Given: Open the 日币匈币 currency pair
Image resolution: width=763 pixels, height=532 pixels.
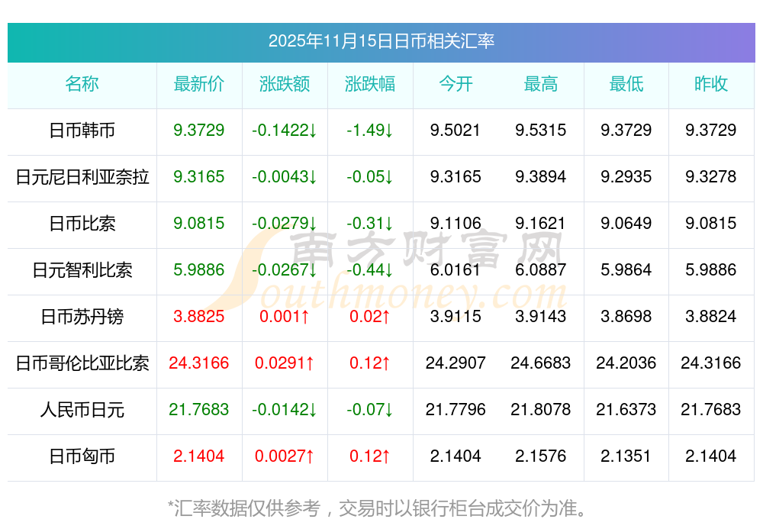Looking at the screenshot, I should point(82,456).
